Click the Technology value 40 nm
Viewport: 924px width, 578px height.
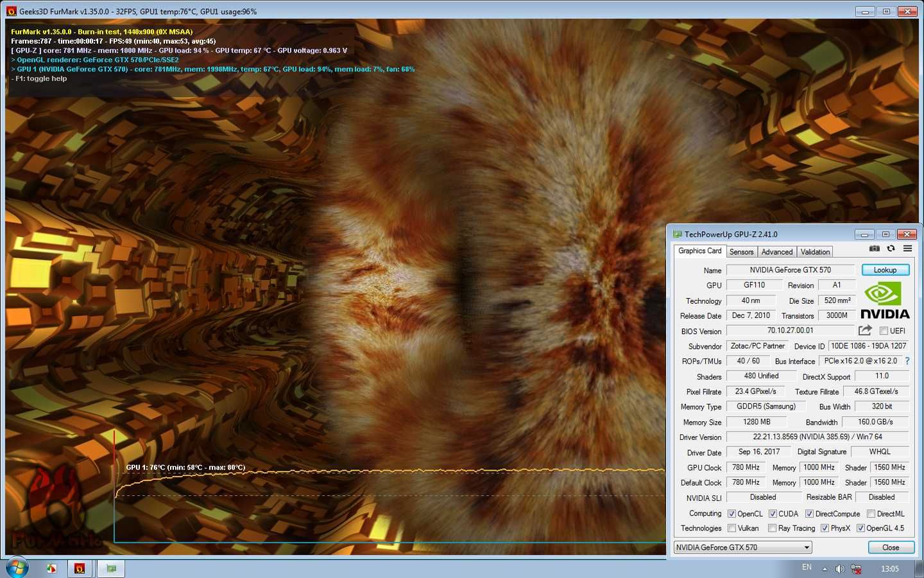click(751, 301)
